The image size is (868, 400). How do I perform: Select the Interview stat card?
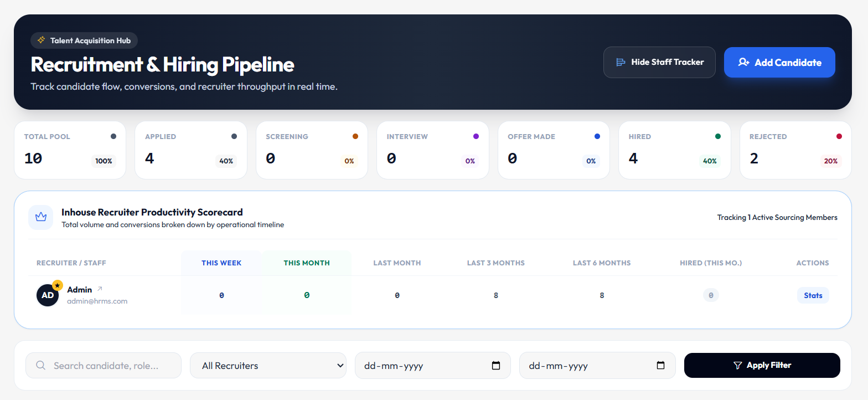pos(433,150)
